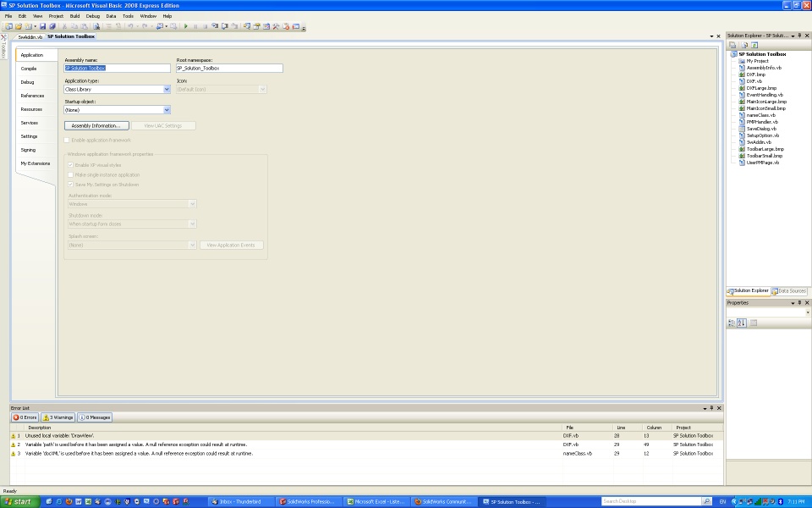The width and height of the screenshot is (812, 508).
Task: Click the Search Desktop field in taskbar
Action: pos(651,501)
